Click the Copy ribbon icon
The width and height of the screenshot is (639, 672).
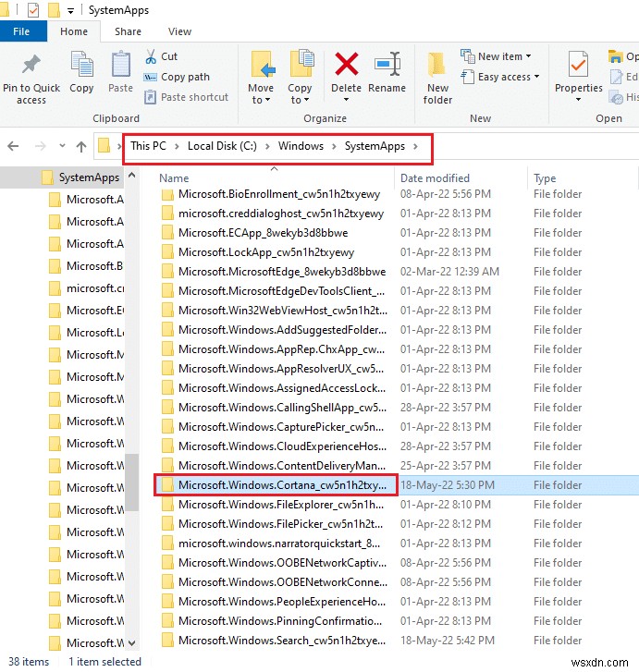[x=81, y=66]
